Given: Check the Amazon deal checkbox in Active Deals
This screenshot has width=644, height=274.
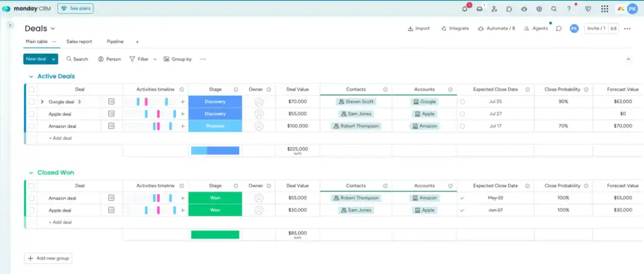Looking at the screenshot, I should point(31,127).
